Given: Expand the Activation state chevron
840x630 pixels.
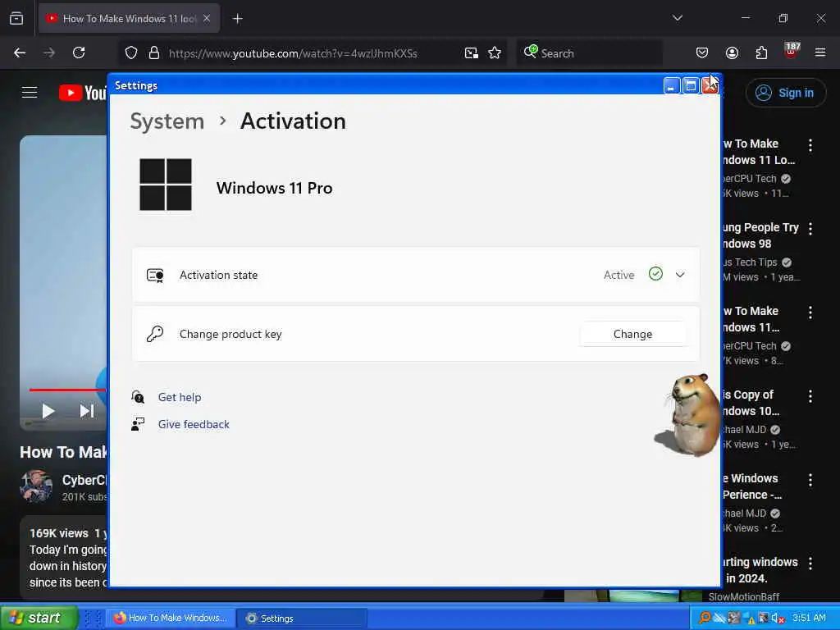Looking at the screenshot, I should [x=680, y=275].
